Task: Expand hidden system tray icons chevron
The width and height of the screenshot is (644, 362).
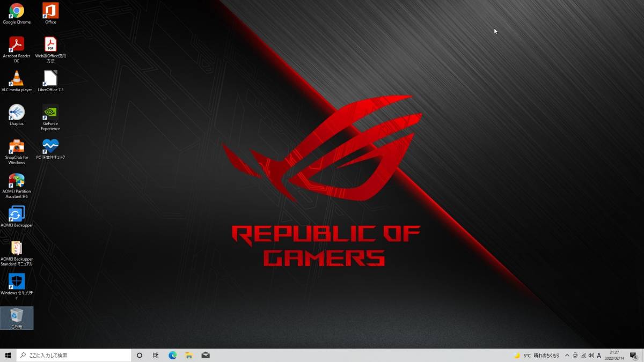Action: pos(567,356)
